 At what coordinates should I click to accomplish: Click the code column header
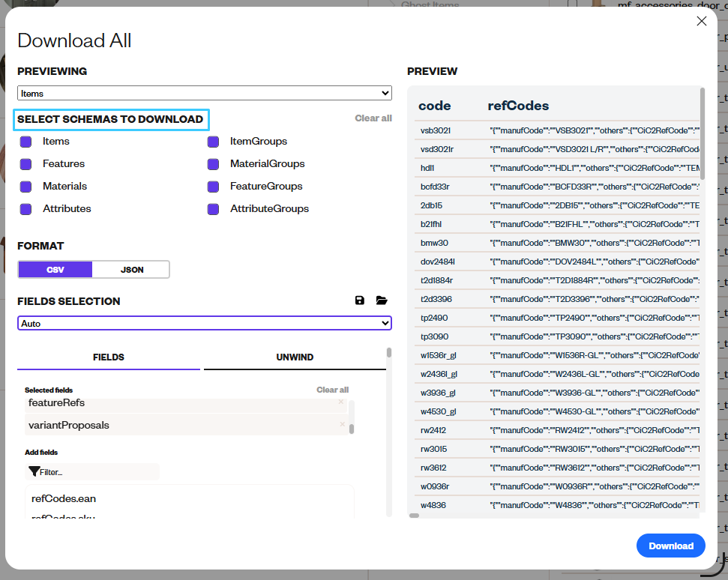[435, 106]
